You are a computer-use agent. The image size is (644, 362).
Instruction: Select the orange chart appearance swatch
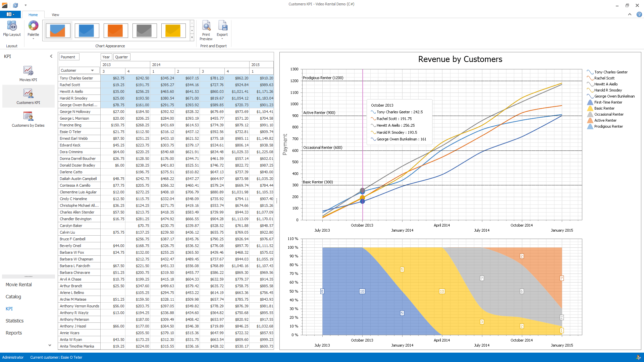(x=116, y=31)
